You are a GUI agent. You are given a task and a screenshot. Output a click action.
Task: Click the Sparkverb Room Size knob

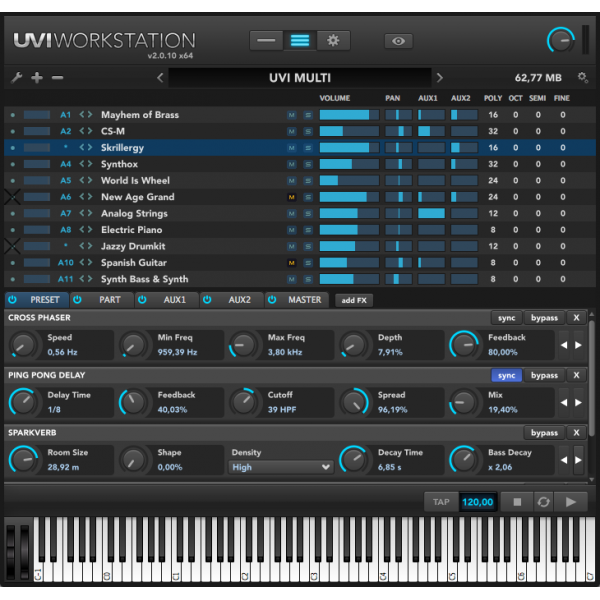pyautogui.click(x=23, y=460)
